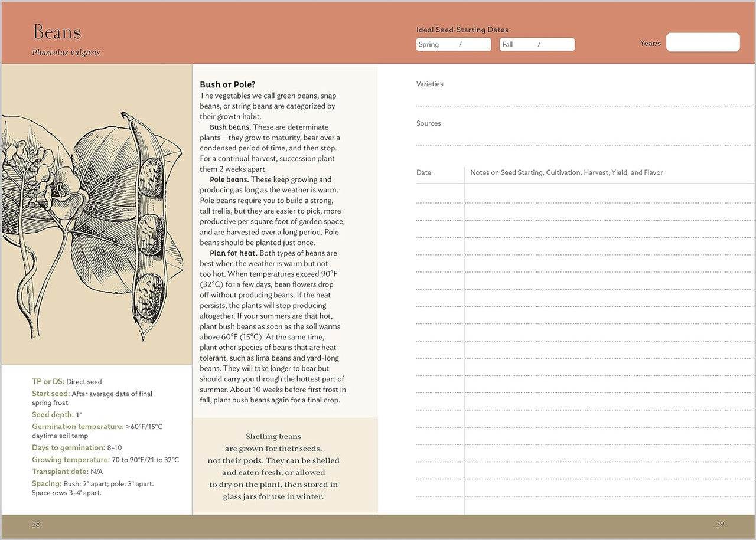Image resolution: width=756 pixels, height=540 pixels.
Task: Click the 'Phaseolus vulgaris' subtitle
Action: point(66,53)
